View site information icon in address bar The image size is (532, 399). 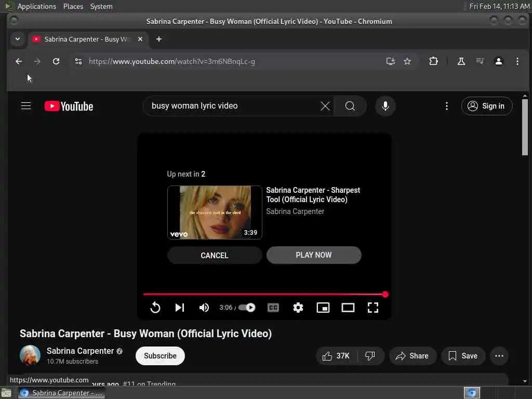[78, 61]
